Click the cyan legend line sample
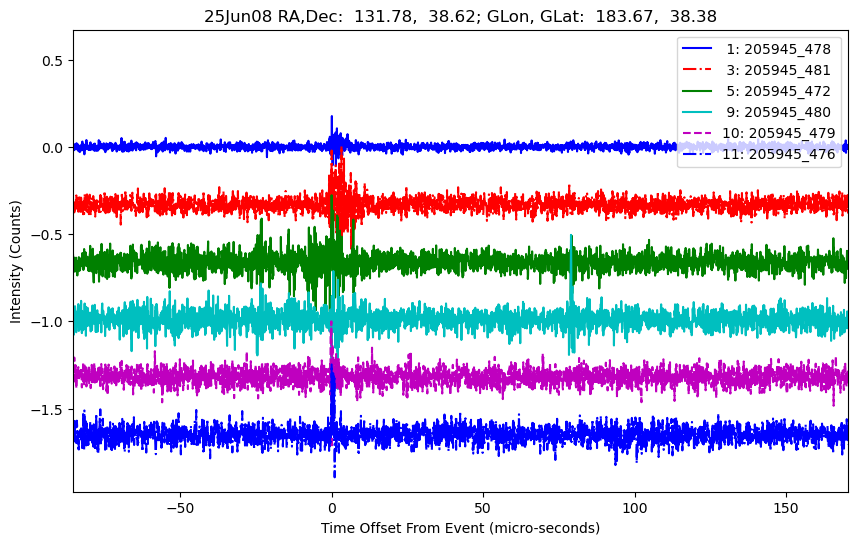 point(697,112)
